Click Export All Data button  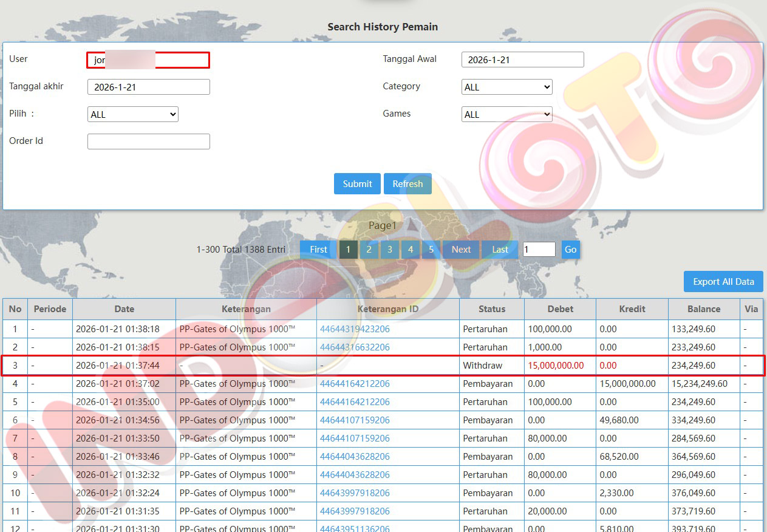coord(723,282)
